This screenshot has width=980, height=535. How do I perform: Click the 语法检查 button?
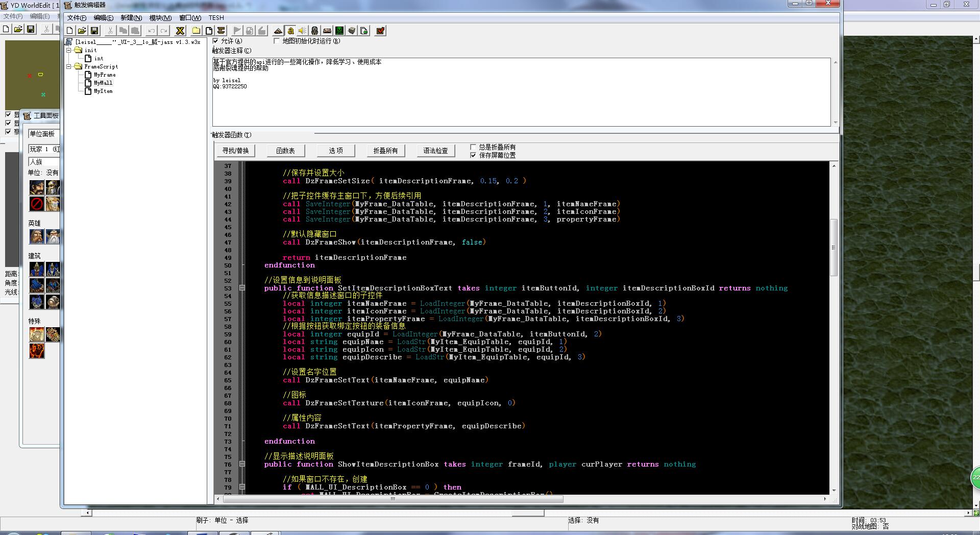[x=435, y=151]
